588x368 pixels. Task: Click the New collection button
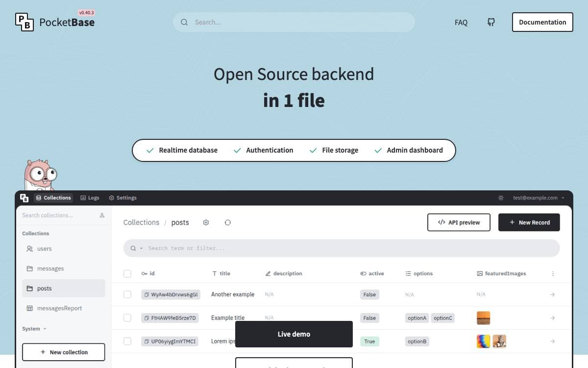pyautogui.click(x=64, y=352)
